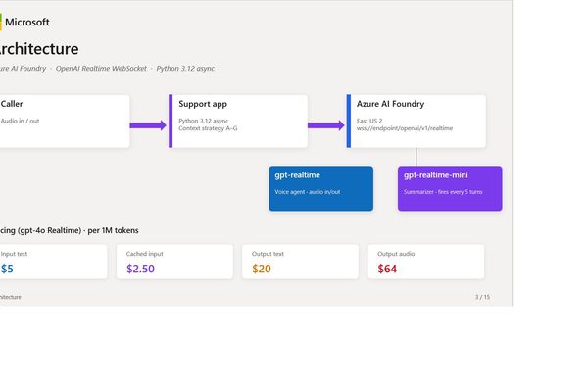The image size is (588, 392).
Task: Click the Python 3.12 async subtitle text
Action: coord(185,69)
